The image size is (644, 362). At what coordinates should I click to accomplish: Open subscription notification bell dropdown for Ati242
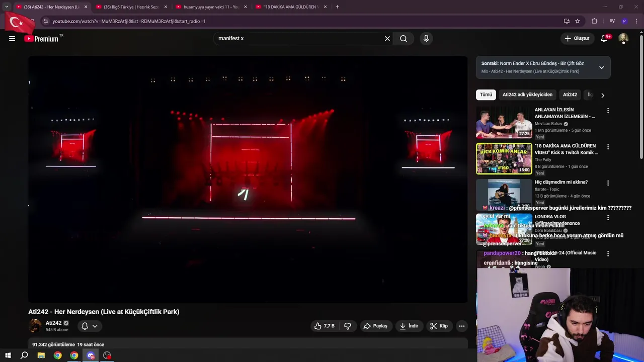[89, 326]
